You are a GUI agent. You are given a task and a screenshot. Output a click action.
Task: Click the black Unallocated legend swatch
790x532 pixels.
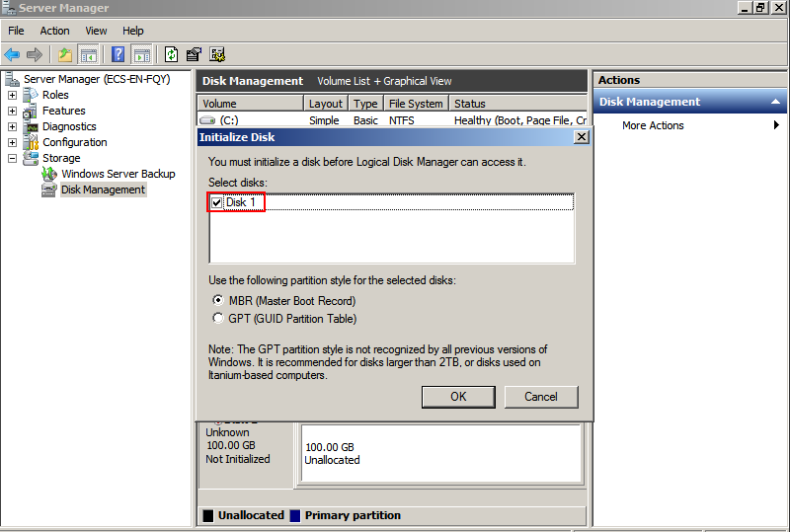point(208,516)
